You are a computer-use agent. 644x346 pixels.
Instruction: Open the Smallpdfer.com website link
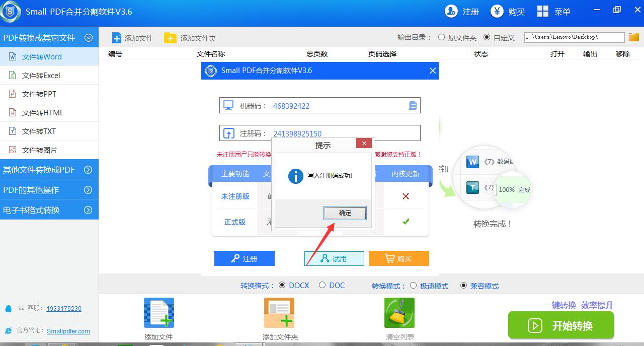(68, 331)
